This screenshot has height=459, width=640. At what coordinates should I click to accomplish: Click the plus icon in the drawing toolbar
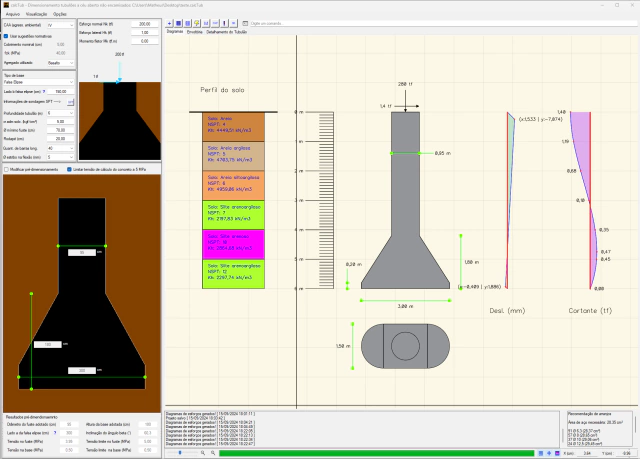coord(167,22)
